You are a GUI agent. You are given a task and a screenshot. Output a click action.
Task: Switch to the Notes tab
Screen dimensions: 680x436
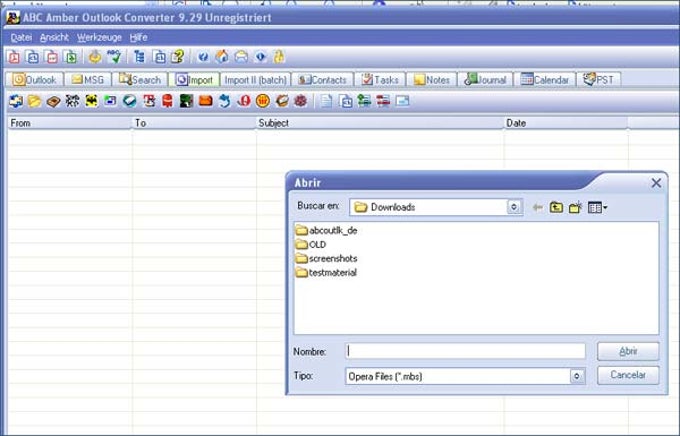432,80
